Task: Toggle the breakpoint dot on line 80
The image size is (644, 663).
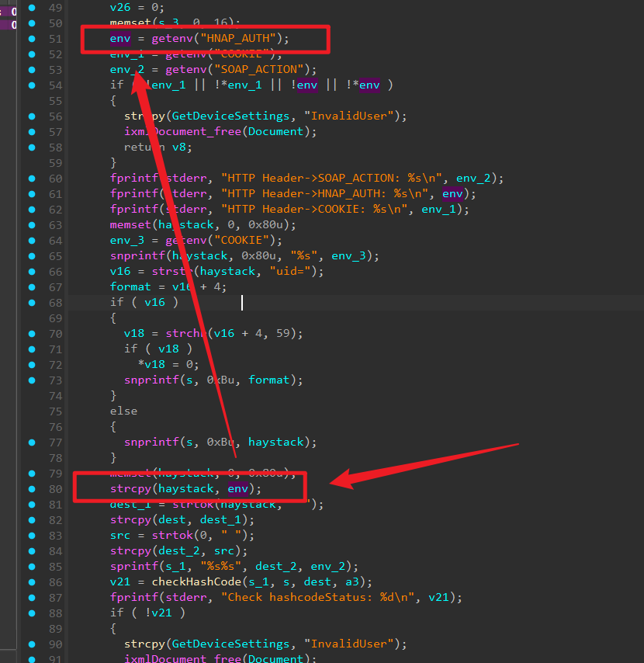Action: pyautogui.click(x=32, y=489)
